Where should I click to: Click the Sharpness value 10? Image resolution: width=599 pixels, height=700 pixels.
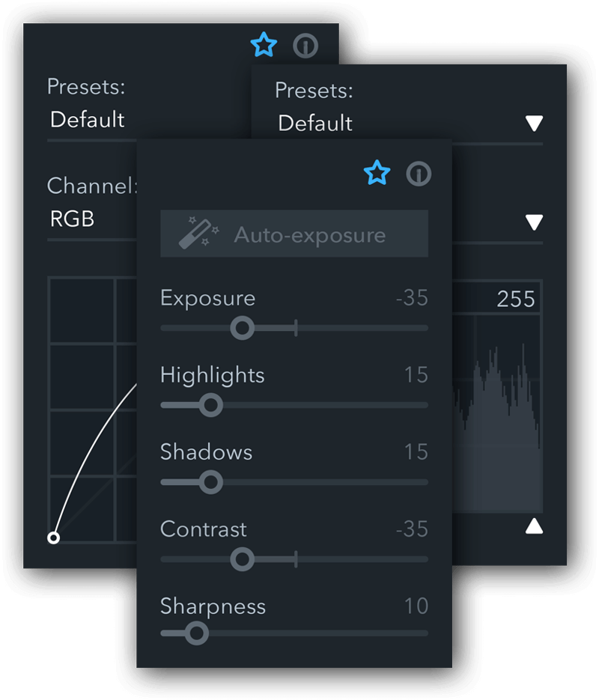(416, 606)
